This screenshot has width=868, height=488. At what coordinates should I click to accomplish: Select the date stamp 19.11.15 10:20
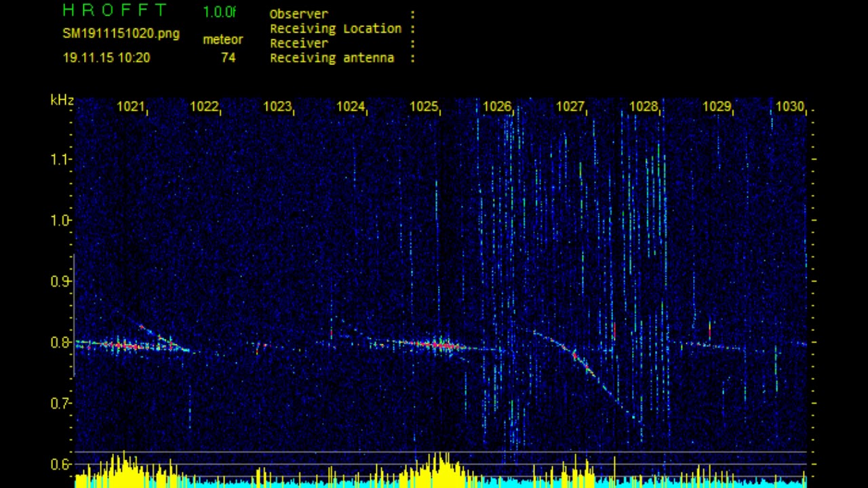106,58
